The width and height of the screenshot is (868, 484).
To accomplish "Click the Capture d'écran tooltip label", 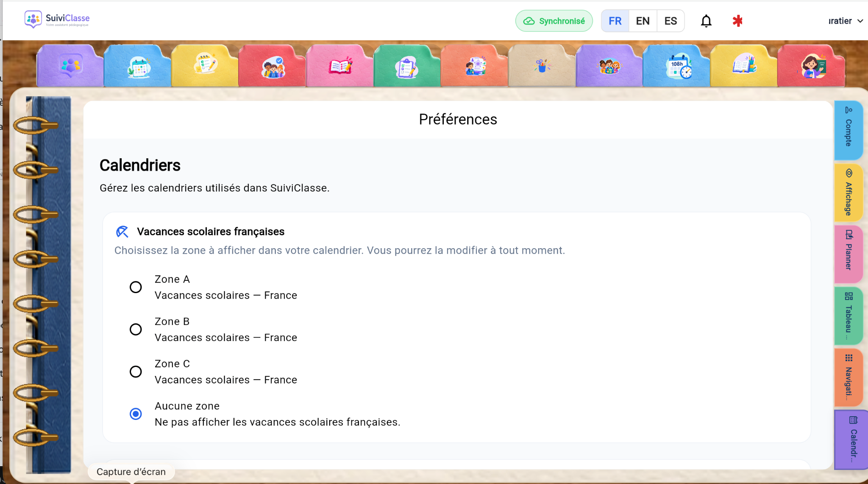I will [131, 472].
